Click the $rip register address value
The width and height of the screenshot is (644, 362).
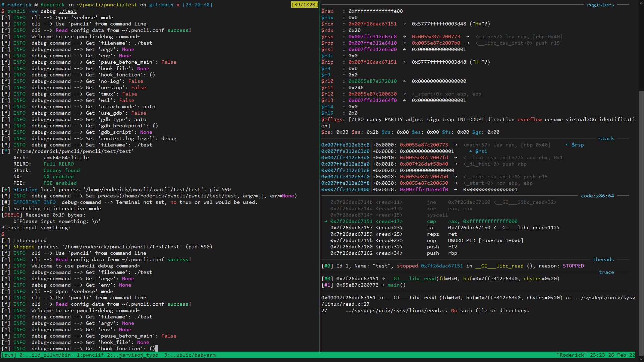[x=372, y=62]
